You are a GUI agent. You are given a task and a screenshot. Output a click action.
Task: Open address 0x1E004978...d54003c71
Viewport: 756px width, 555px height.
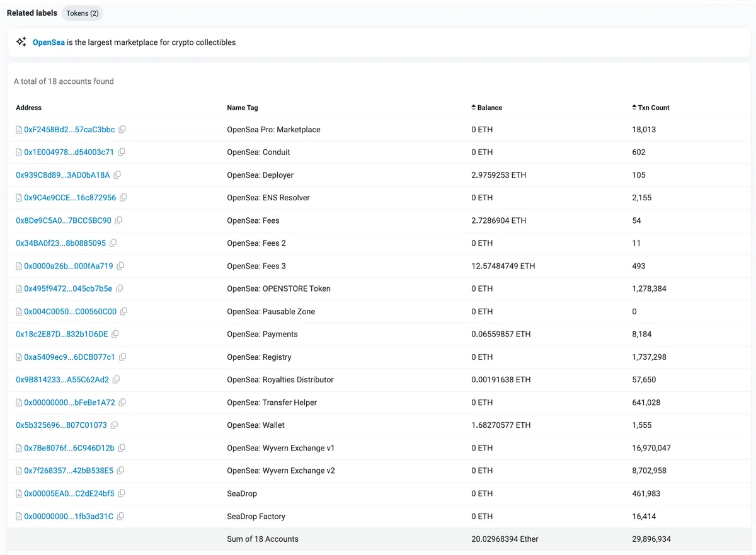(x=69, y=152)
